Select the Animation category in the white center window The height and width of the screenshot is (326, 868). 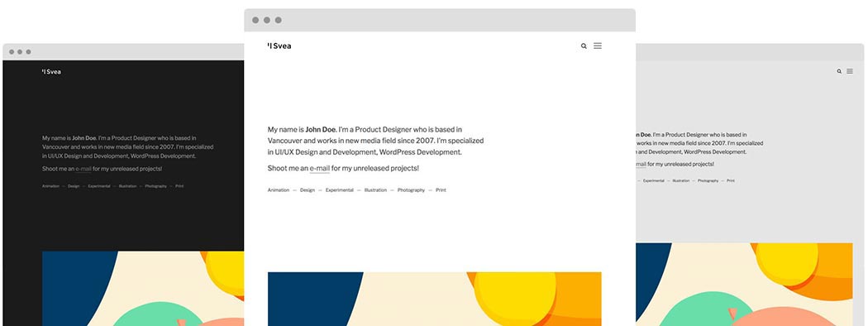(279, 190)
